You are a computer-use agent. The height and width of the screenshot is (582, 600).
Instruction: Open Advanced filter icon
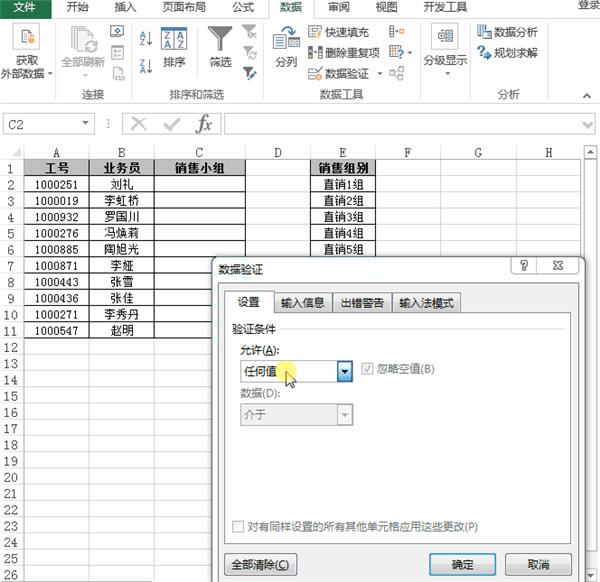pyautogui.click(x=249, y=73)
